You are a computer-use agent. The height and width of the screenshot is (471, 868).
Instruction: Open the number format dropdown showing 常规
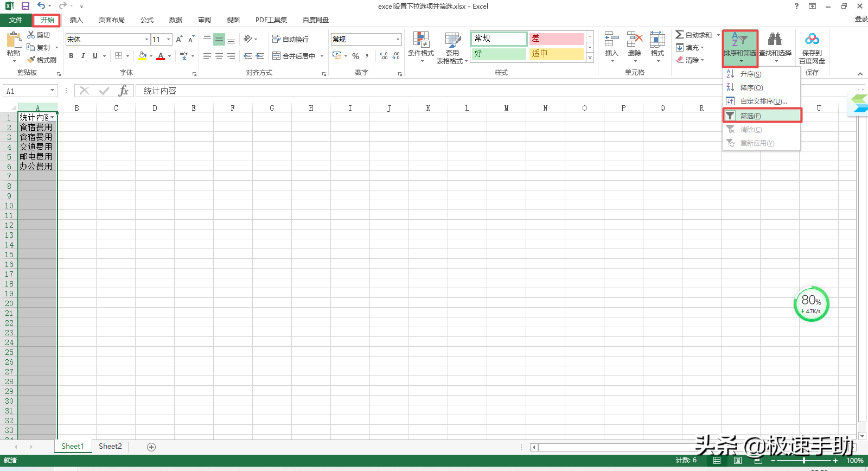[398, 39]
